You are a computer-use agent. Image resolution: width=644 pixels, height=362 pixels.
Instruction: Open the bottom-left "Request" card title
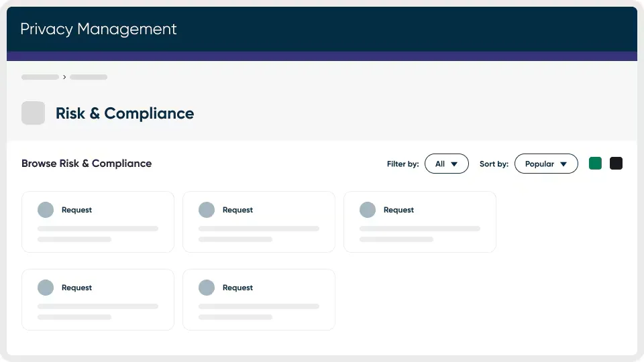coord(76,288)
